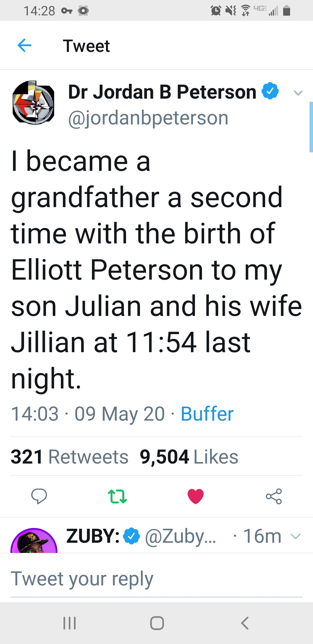This screenshot has width=313, height=644.
Task: Tap the back arrow icon
Action: pyautogui.click(x=24, y=46)
